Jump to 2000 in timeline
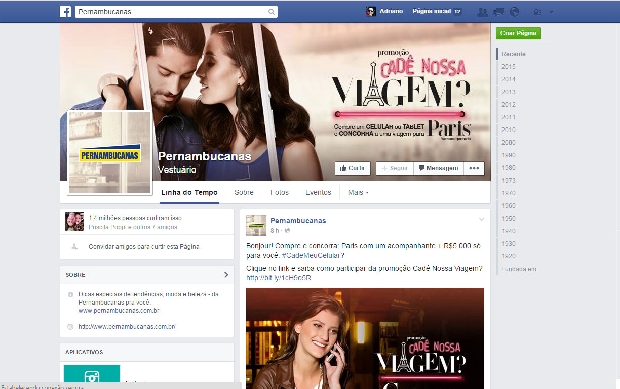620x389 pixels. click(508, 142)
